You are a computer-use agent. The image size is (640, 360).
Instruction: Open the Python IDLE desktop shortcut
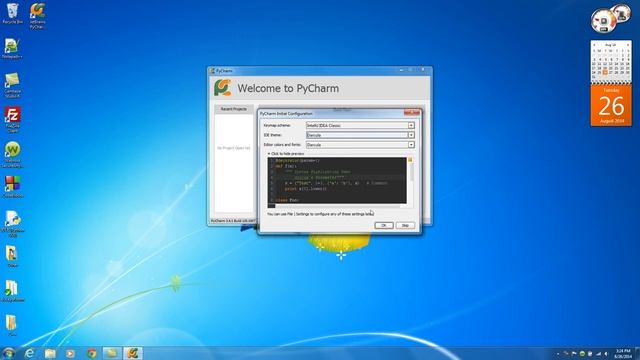tap(13, 223)
